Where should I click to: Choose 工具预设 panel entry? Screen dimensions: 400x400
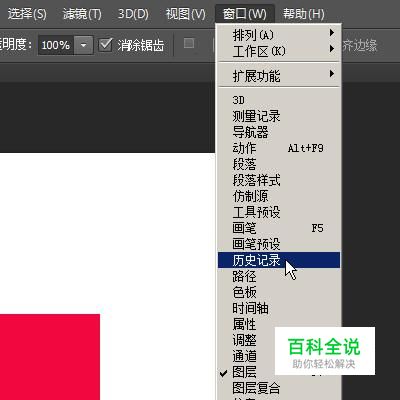pyautogui.click(x=279, y=212)
